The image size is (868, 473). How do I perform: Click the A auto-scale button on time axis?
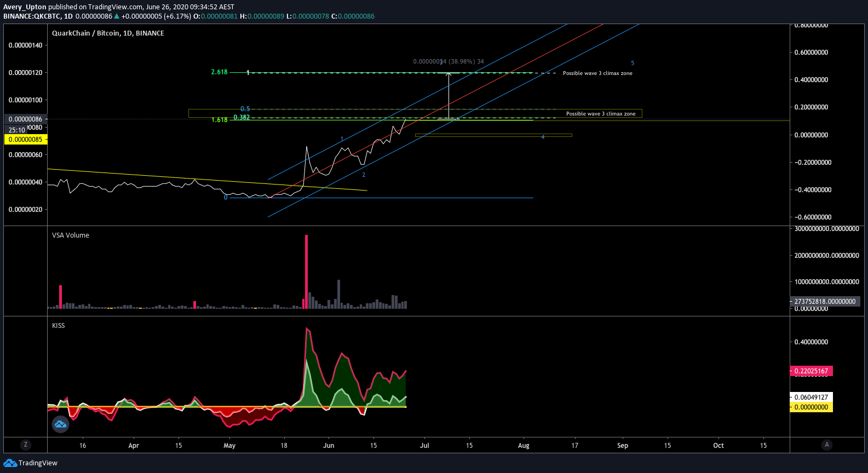[x=827, y=445]
